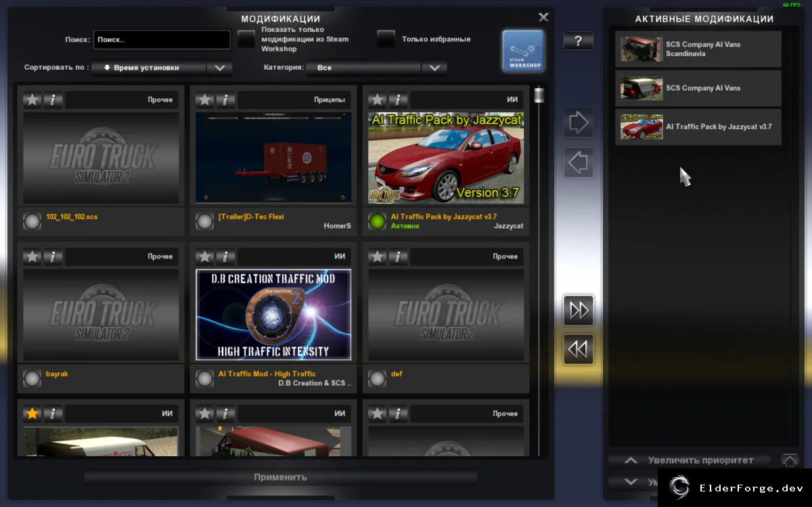Image resolution: width=812 pixels, height=507 pixels.
Task: Show info for AI Traffic Mod - High Traffic
Action: [x=225, y=257]
